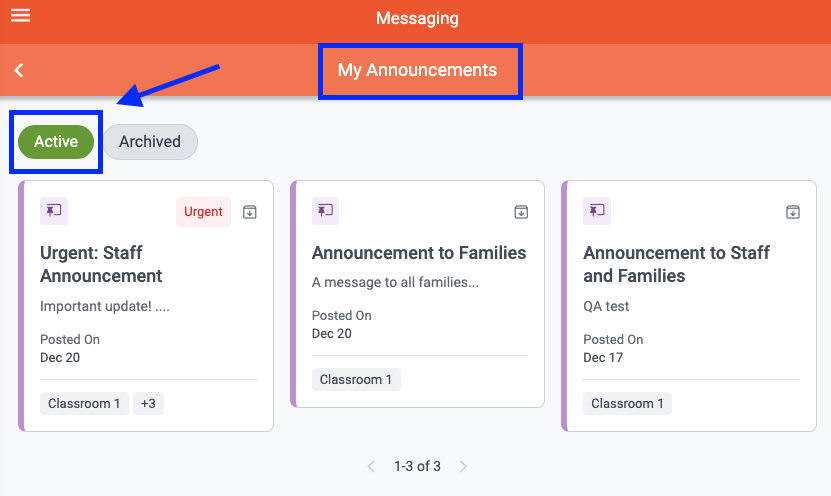This screenshot has height=496, width=831.
Task: Expand the +3 additional classrooms chip
Action: (x=148, y=403)
